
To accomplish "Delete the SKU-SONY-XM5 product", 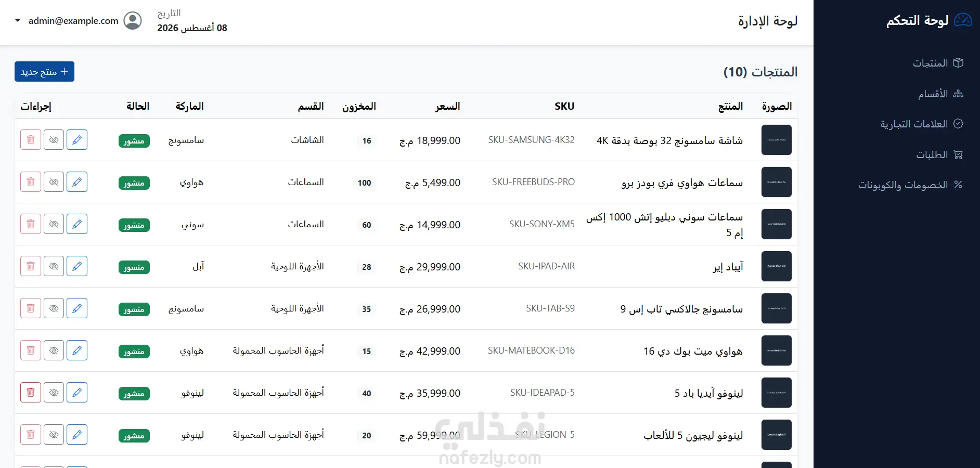I will coord(31,224).
